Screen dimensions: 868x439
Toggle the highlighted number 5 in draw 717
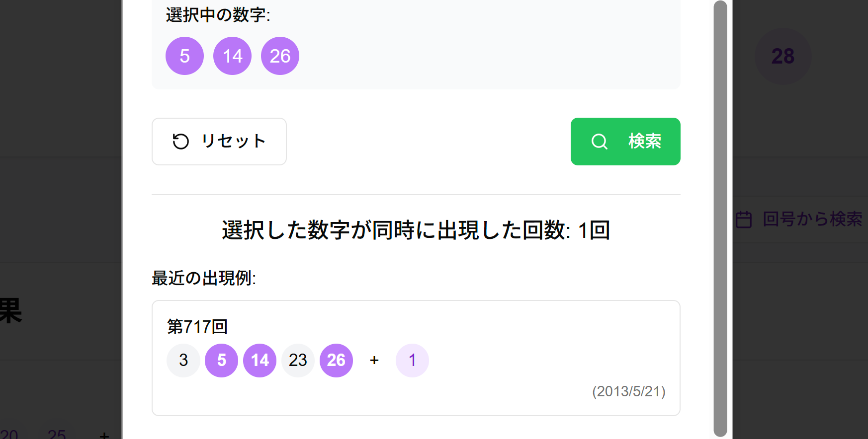pos(221,361)
